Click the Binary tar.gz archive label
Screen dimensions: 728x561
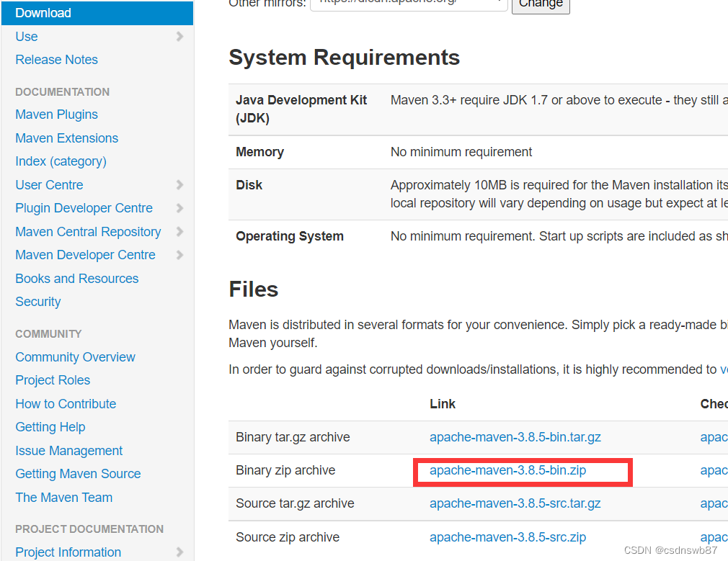point(293,437)
